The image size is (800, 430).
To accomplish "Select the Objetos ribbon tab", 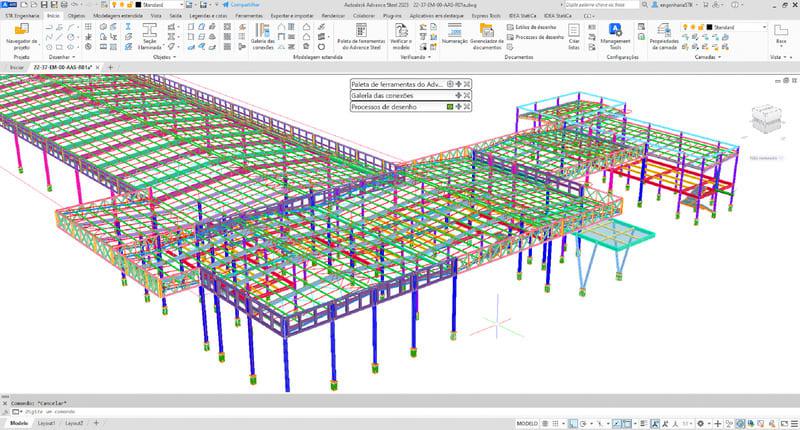I will (77, 16).
